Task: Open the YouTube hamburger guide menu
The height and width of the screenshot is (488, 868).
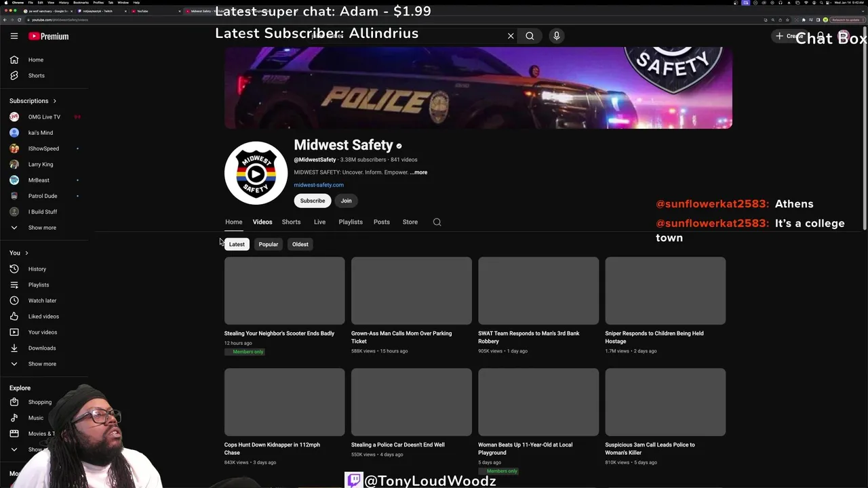Action: pos(14,36)
